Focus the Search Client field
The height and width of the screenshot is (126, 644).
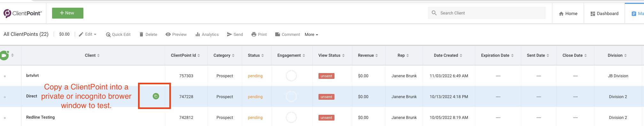pos(487,13)
